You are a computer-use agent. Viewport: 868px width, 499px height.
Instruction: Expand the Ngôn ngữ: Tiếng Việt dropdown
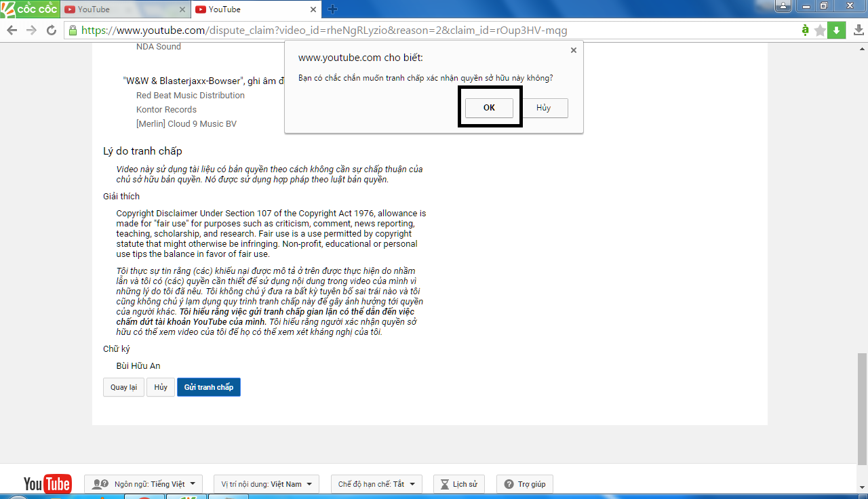143,484
